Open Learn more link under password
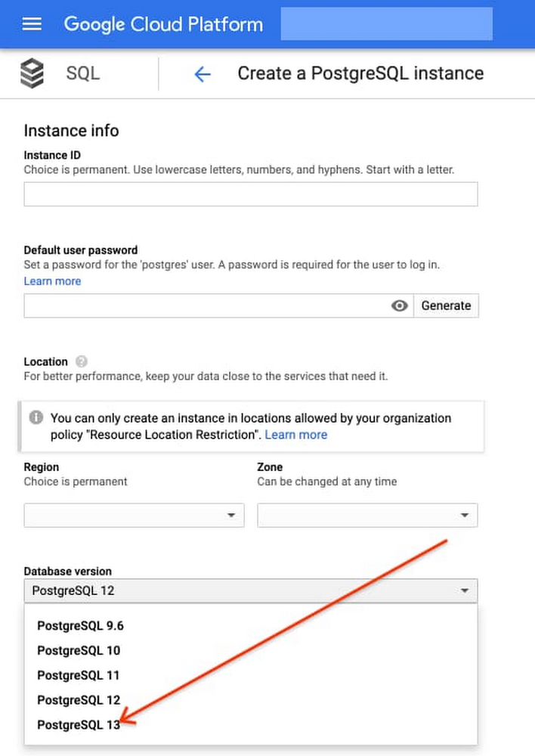 coord(53,281)
